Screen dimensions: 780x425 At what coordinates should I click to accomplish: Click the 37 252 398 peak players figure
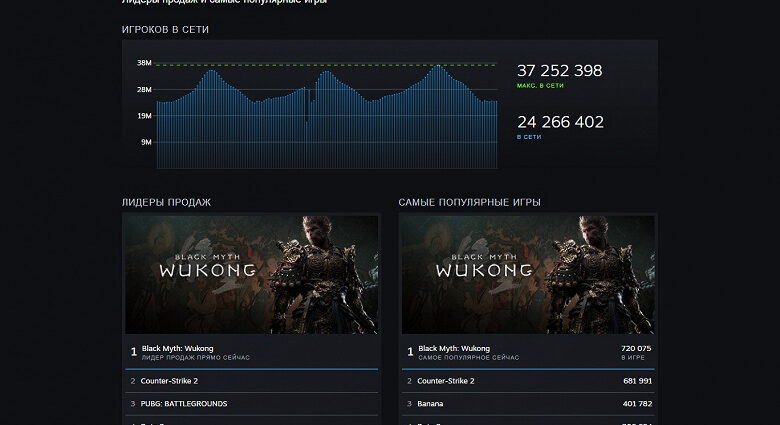pyautogui.click(x=560, y=71)
